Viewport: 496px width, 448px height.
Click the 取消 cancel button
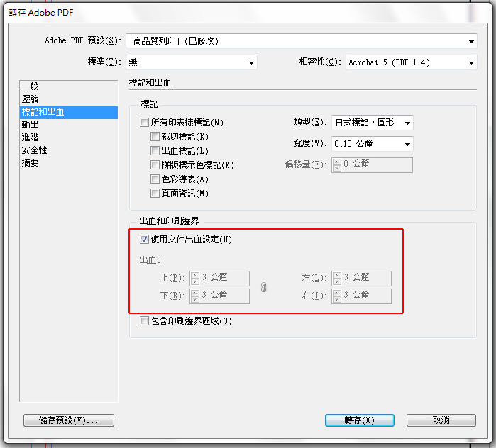click(x=441, y=420)
